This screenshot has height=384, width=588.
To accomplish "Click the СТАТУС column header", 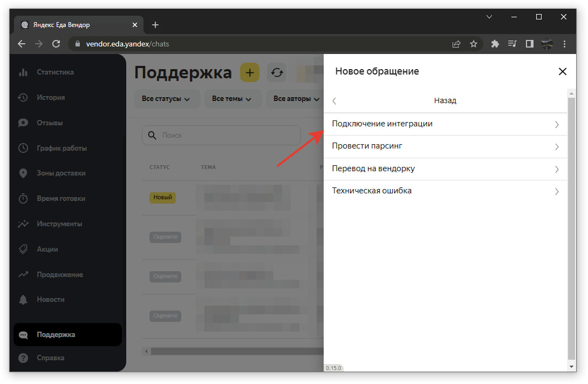I will [159, 167].
